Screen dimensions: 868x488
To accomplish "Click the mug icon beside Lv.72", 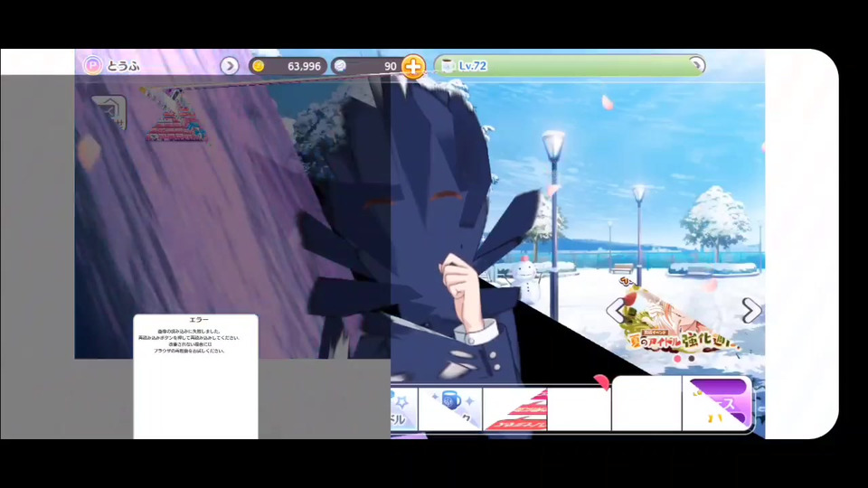I will [448, 66].
